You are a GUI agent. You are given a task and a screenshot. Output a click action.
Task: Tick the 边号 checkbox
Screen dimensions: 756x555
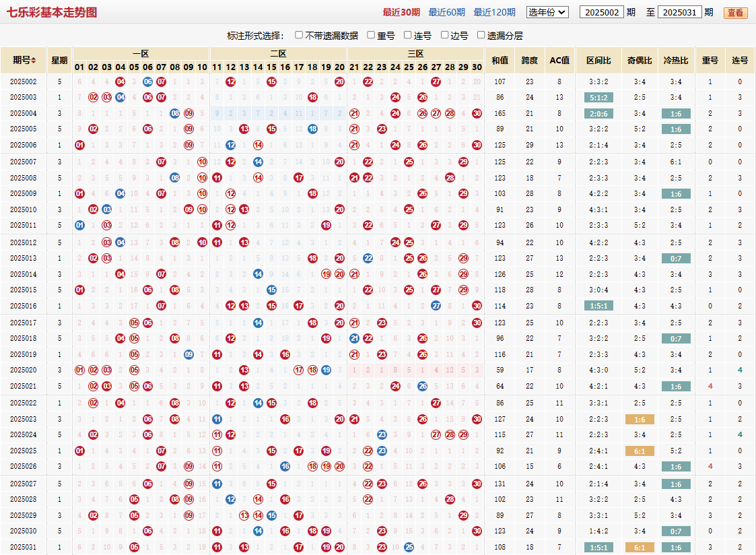444,35
